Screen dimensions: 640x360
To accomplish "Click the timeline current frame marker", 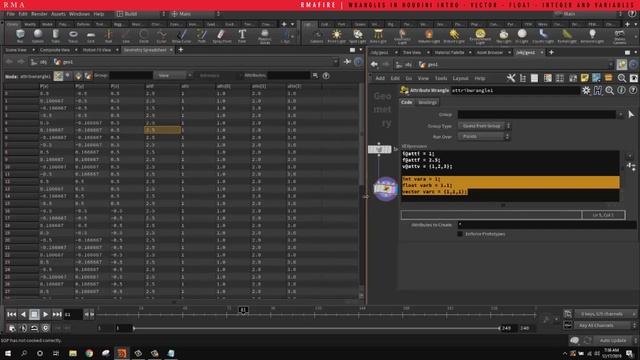I will [243, 310].
